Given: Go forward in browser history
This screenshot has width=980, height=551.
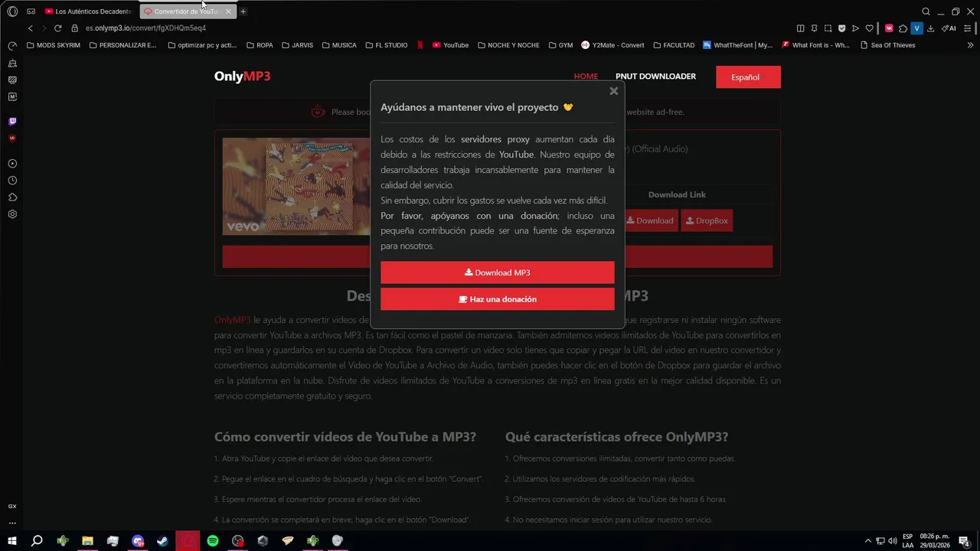Looking at the screenshot, I should coord(44,28).
